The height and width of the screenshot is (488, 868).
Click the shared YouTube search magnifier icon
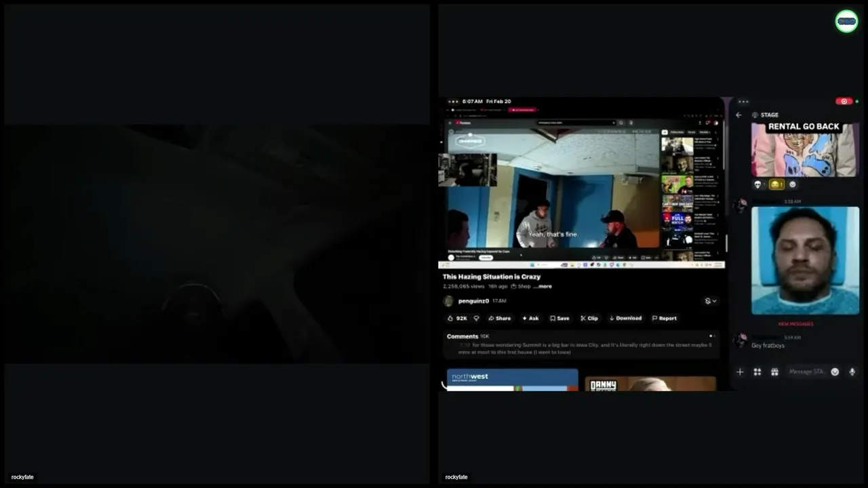coord(620,123)
